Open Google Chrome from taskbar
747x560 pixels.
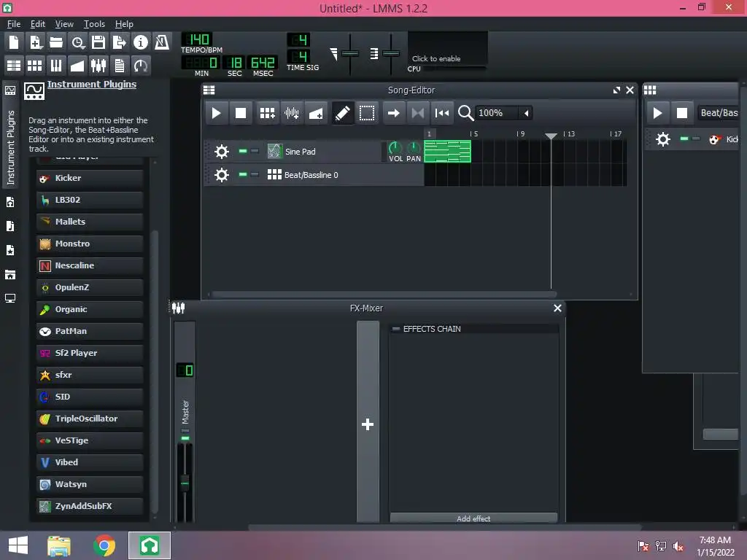[x=104, y=545]
